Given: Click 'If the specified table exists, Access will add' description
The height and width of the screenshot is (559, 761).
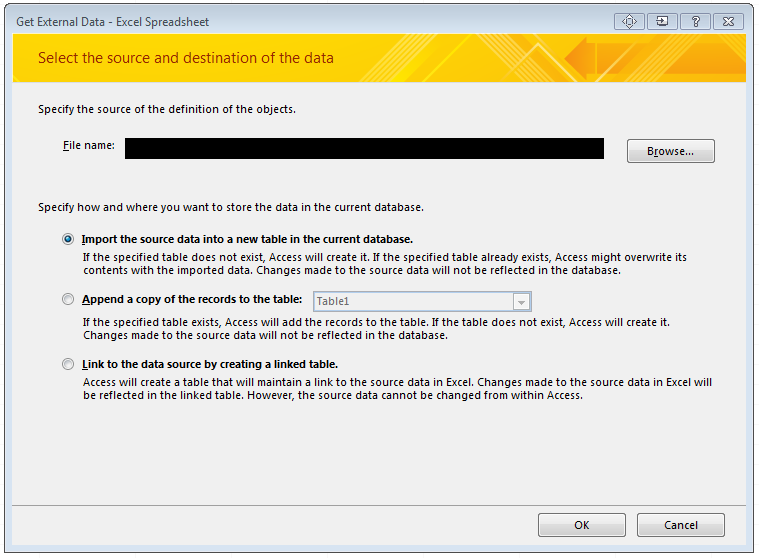Looking at the screenshot, I should point(376,329).
